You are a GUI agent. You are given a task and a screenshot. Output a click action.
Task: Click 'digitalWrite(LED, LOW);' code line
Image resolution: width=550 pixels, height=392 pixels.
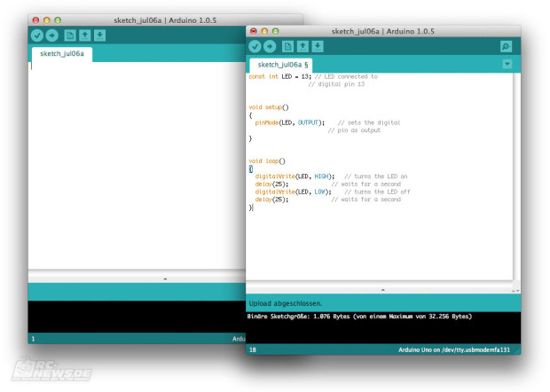(293, 192)
